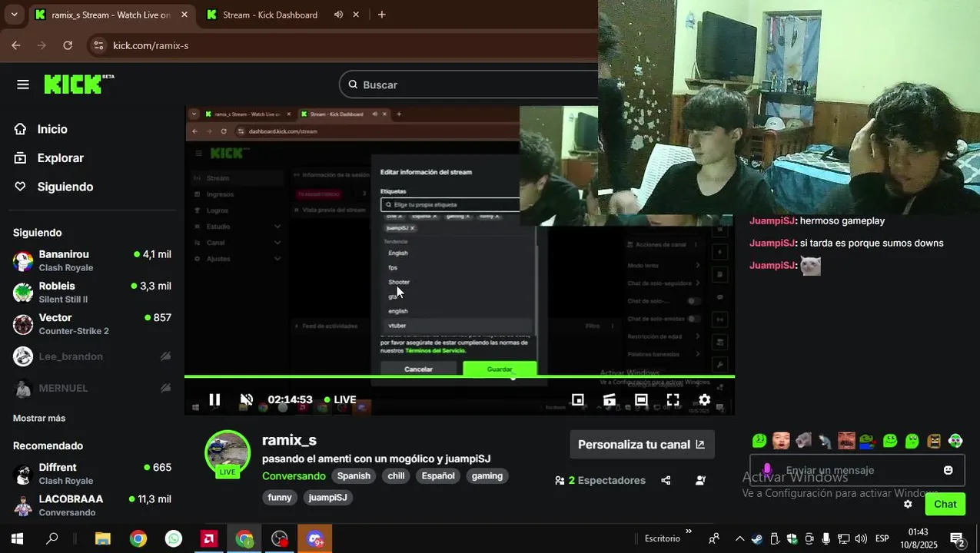The width and height of the screenshot is (980, 553).
Task: Reload the current page
Action: [68, 45]
